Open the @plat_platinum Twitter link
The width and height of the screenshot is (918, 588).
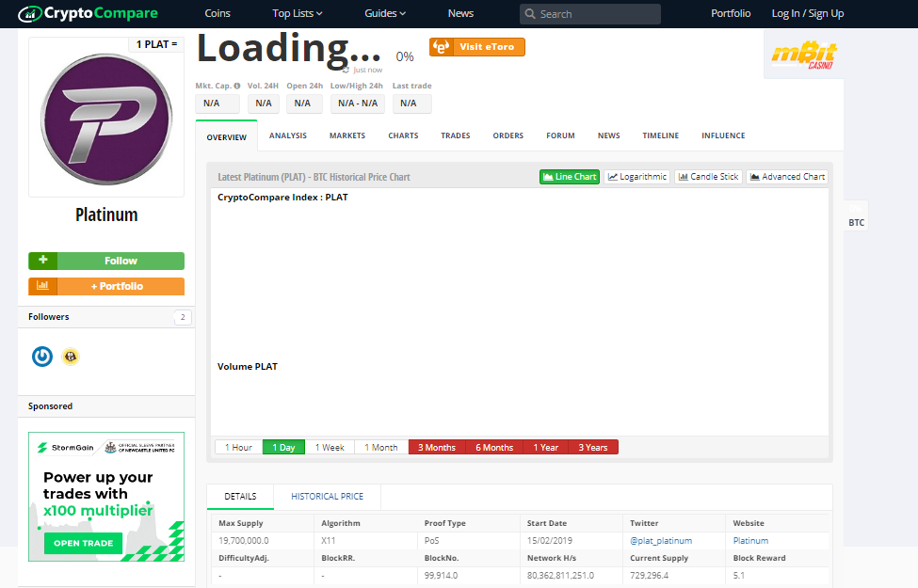661,541
